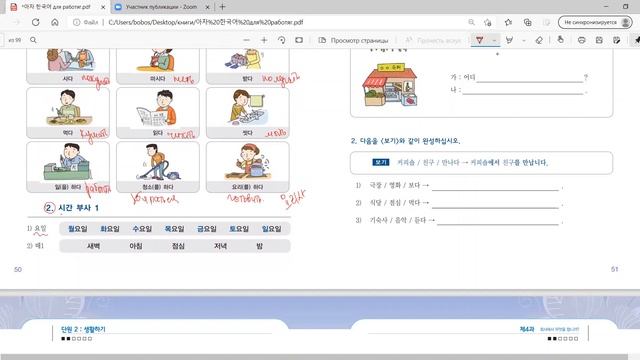The height and width of the screenshot is (360, 640).
Task: Zoom in the PDF with the plus button
Action: click(264, 40)
